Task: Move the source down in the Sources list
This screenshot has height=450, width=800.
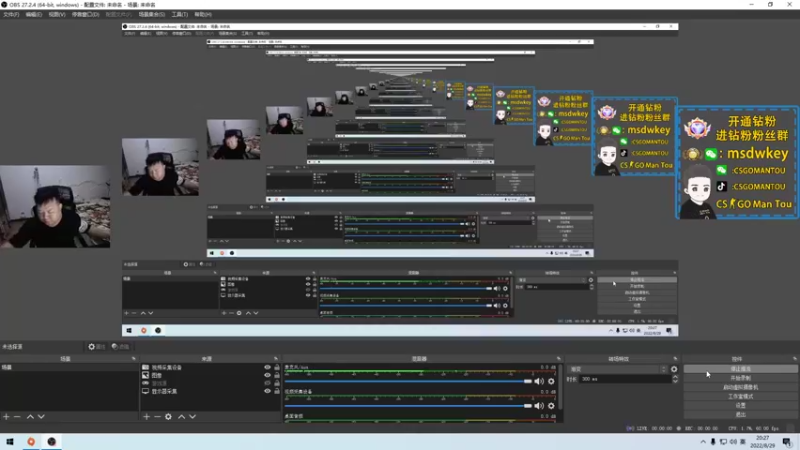Action: pyautogui.click(x=193, y=417)
